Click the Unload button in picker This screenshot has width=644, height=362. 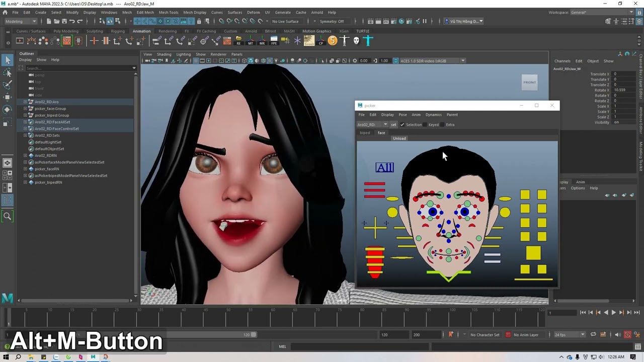tap(399, 138)
